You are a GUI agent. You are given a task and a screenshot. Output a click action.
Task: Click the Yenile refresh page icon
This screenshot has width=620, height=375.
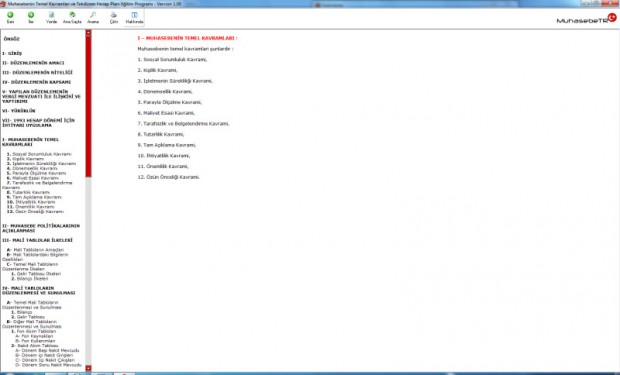(x=51, y=15)
